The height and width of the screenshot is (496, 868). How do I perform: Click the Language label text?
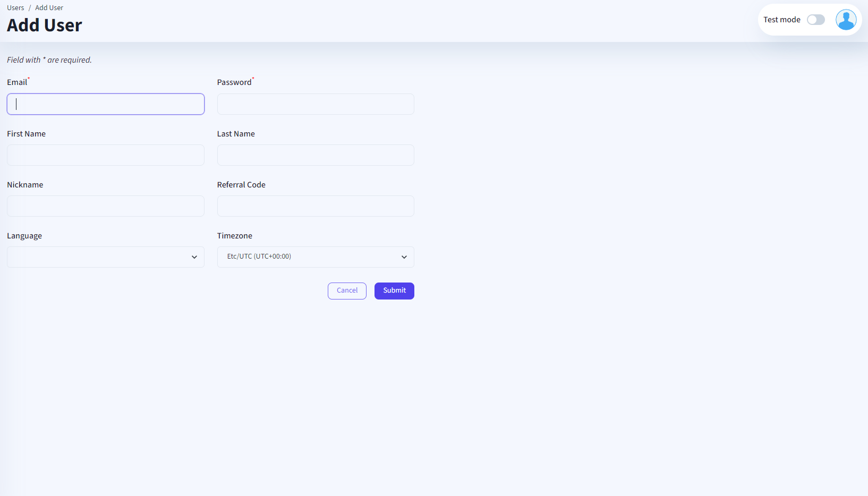tap(24, 236)
